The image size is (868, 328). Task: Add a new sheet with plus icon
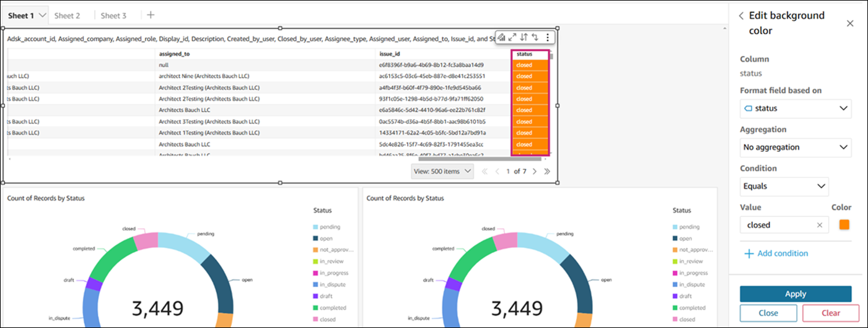tap(151, 15)
